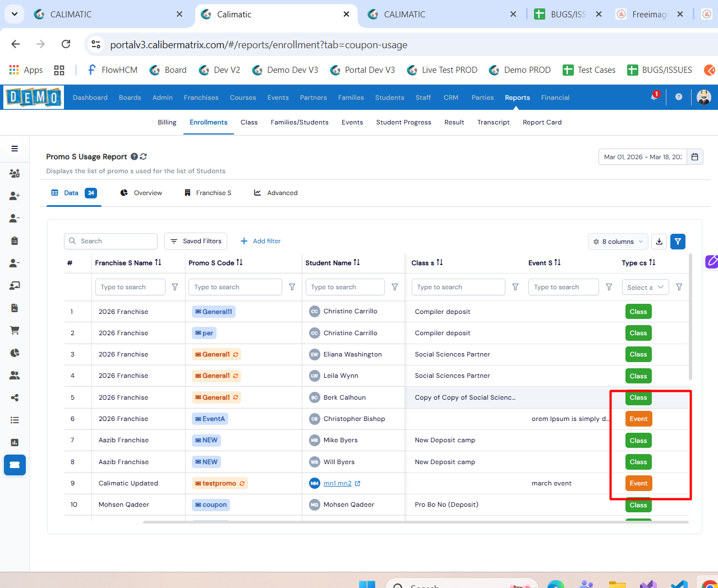This screenshot has height=588, width=718.
Task: Click the horizontal scrollbar under the table
Action: [415, 522]
